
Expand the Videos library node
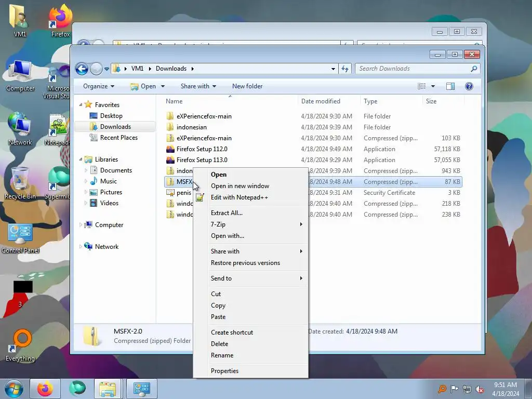tap(86, 203)
